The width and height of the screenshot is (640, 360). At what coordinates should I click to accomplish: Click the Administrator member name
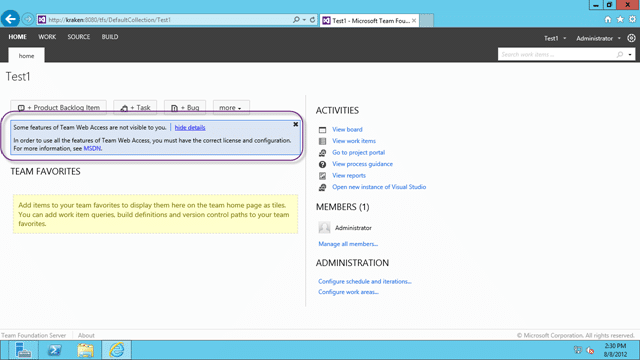[x=353, y=228]
